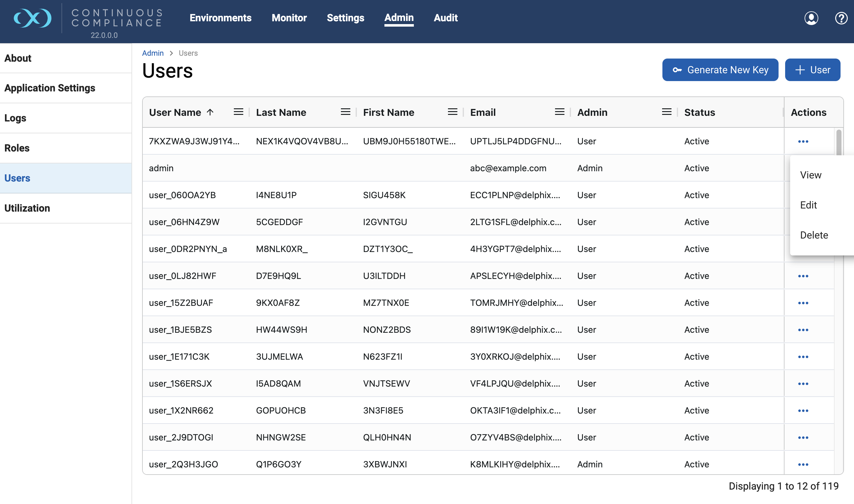854x504 pixels.
Task: Open User Name column filter menu
Action: 238,112
